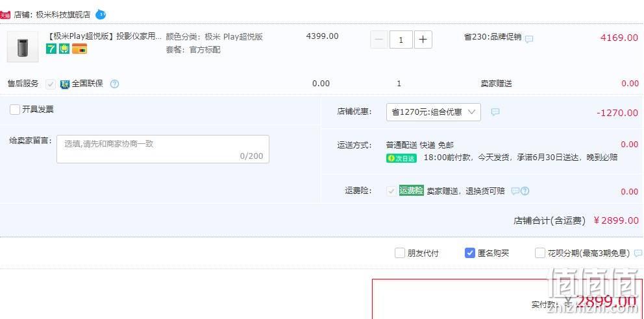Click the 普通配送 快递 免邮 shipping text
Screen dimensions: 644x319
pyautogui.click(x=420, y=145)
